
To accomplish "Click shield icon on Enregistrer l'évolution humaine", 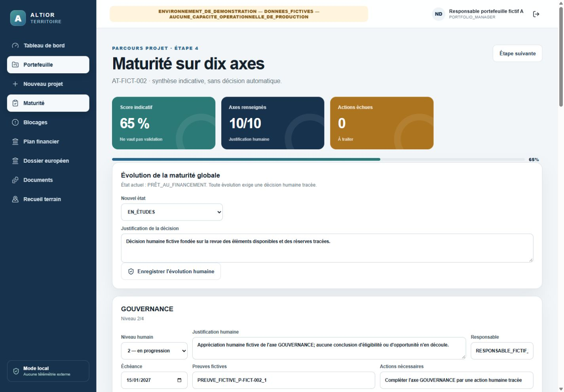I will click(x=131, y=272).
